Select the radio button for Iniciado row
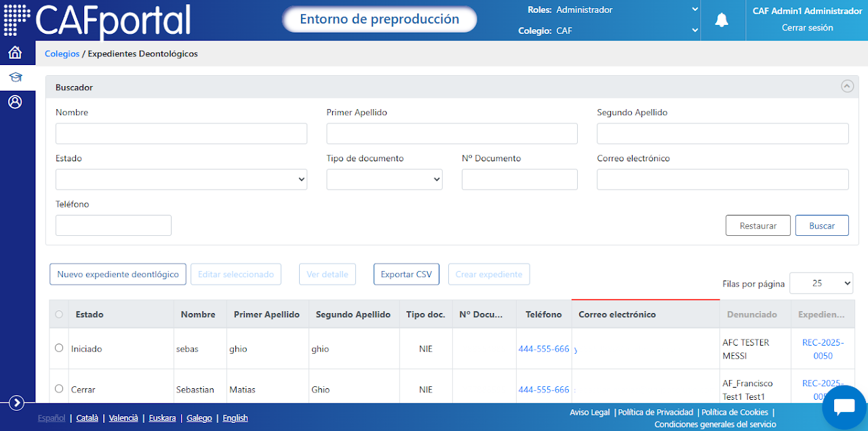The width and height of the screenshot is (868, 431). (x=59, y=348)
